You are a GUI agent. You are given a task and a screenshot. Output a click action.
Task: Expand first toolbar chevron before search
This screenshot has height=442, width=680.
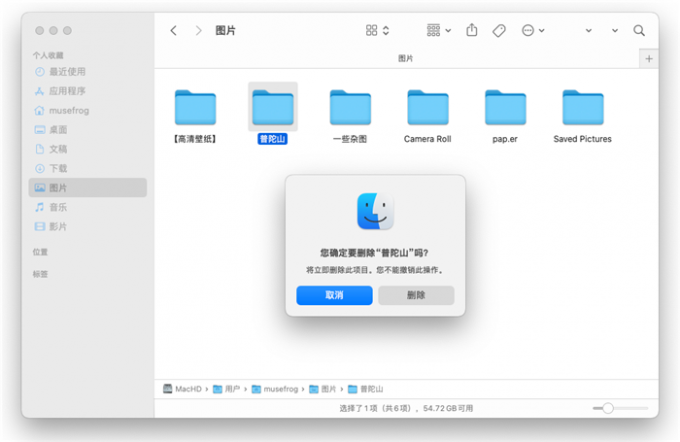coord(588,30)
